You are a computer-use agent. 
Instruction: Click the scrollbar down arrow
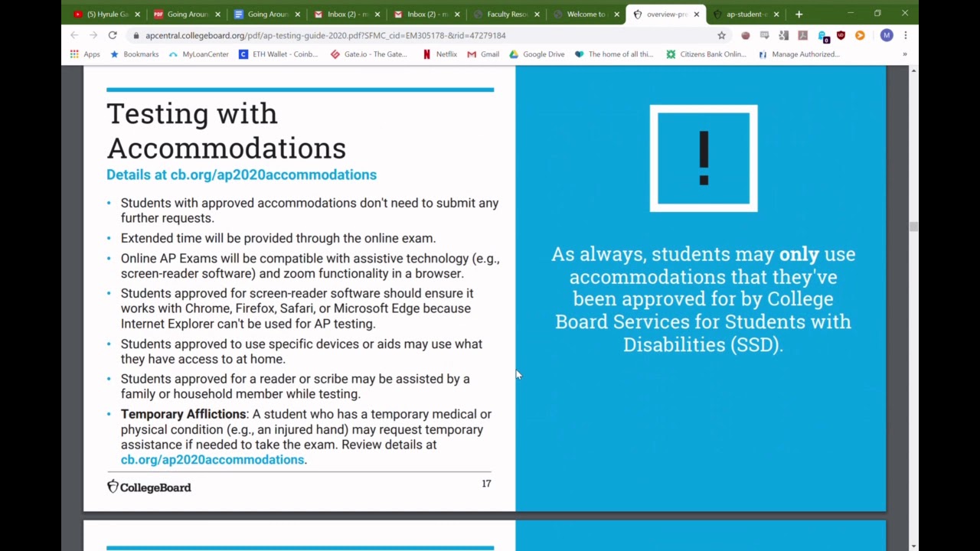pyautogui.click(x=913, y=546)
